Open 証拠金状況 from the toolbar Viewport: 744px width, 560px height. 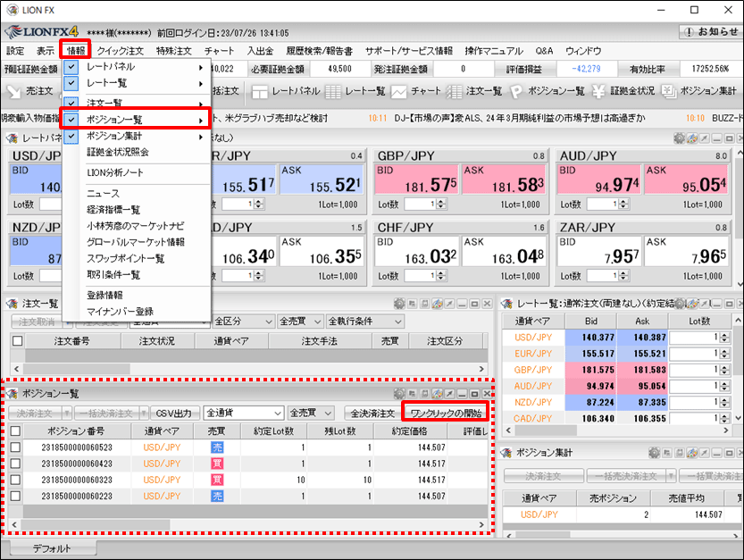point(623,91)
